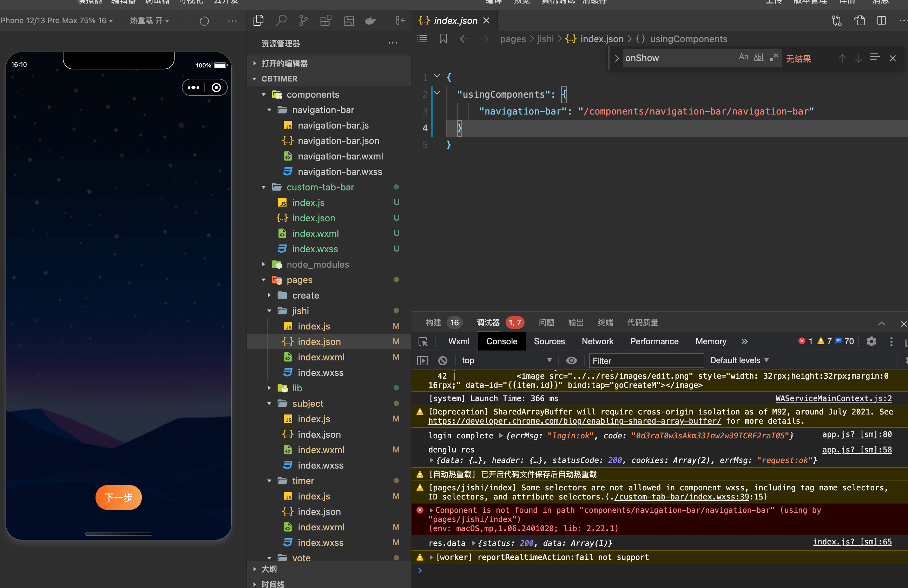Open the shared-array-buffer blog link
908x588 pixels.
574,421
